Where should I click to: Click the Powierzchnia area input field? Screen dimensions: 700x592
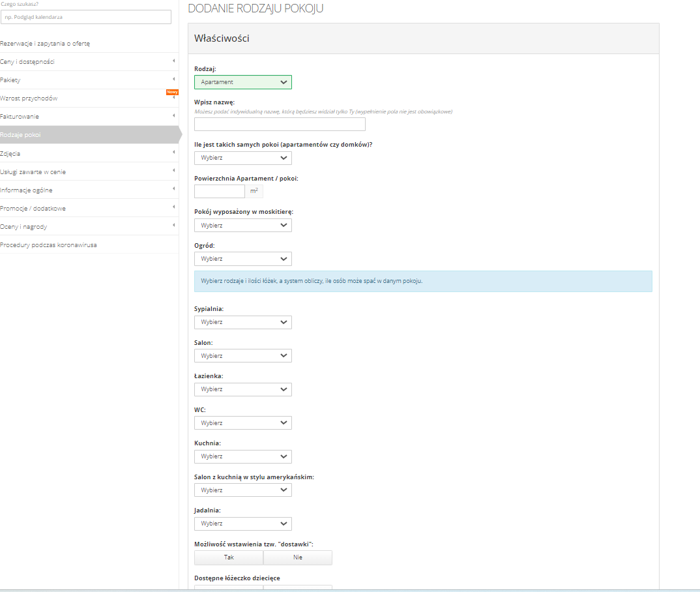tap(220, 191)
